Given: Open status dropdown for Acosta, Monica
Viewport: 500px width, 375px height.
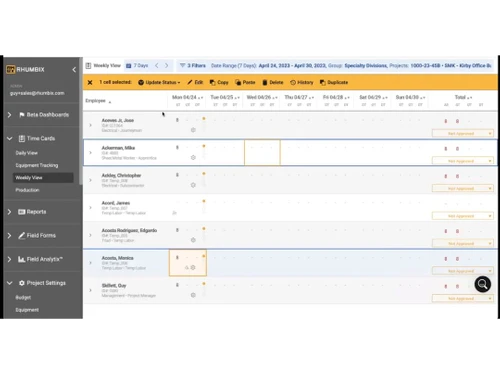Looking at the screenshot, I should (x=463, y=271).
